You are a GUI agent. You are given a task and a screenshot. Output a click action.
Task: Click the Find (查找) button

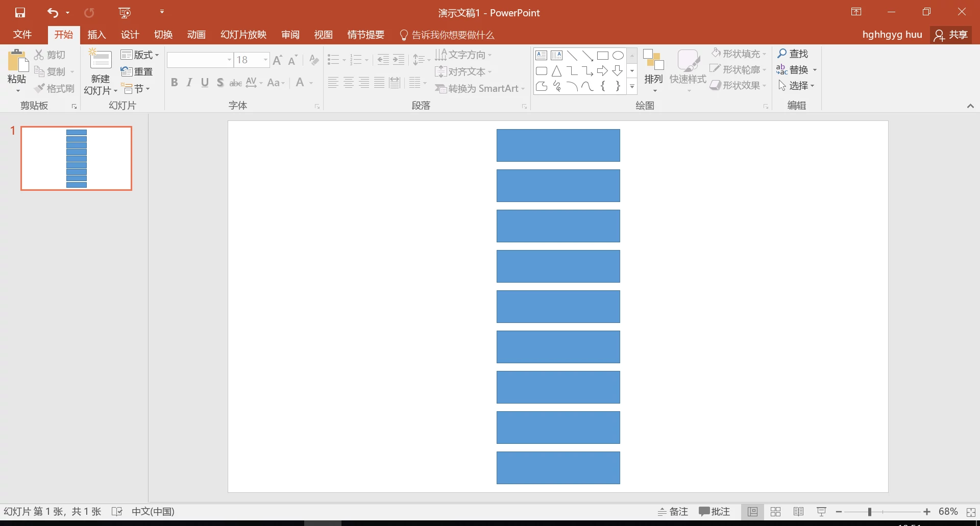[x=793, y=54]
